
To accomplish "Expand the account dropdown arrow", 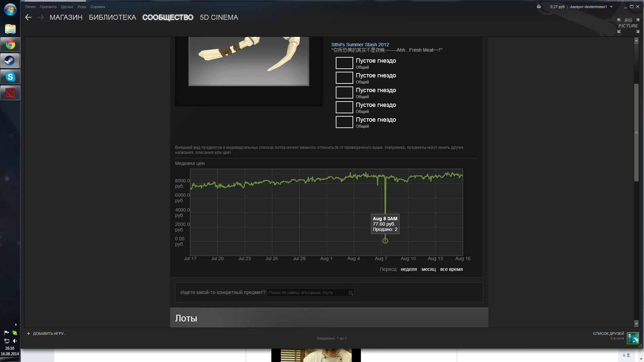I will point(611,7).
